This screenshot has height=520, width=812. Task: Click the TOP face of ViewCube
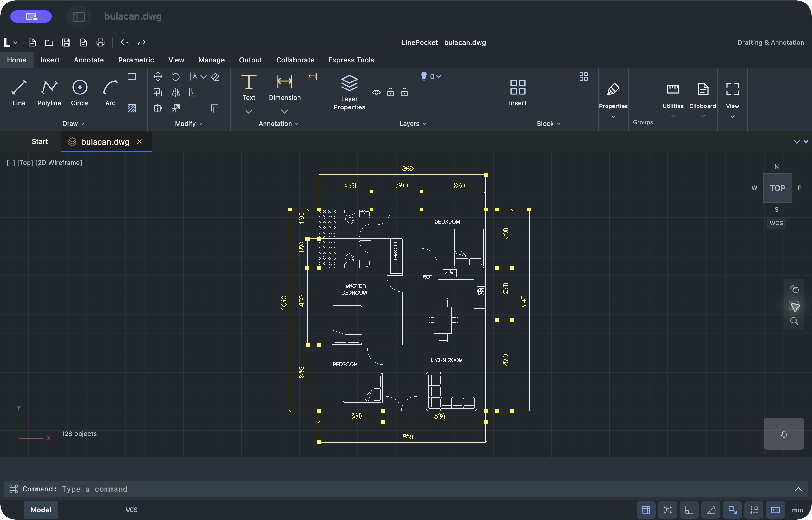point(777,188)
